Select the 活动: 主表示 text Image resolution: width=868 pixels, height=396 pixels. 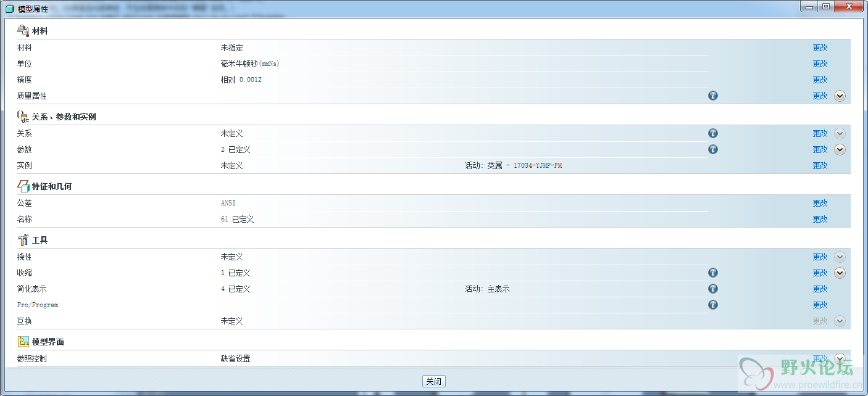tap(487, 289)
